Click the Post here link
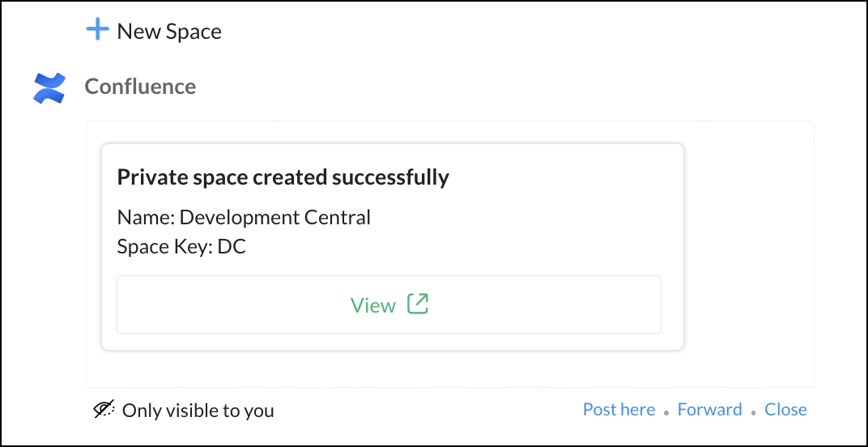 tap(619, 410)
